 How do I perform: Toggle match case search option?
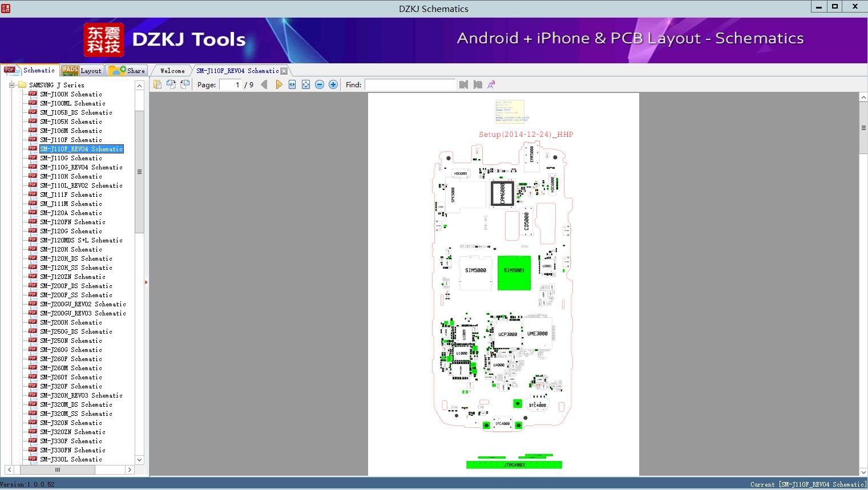(491, 84)
